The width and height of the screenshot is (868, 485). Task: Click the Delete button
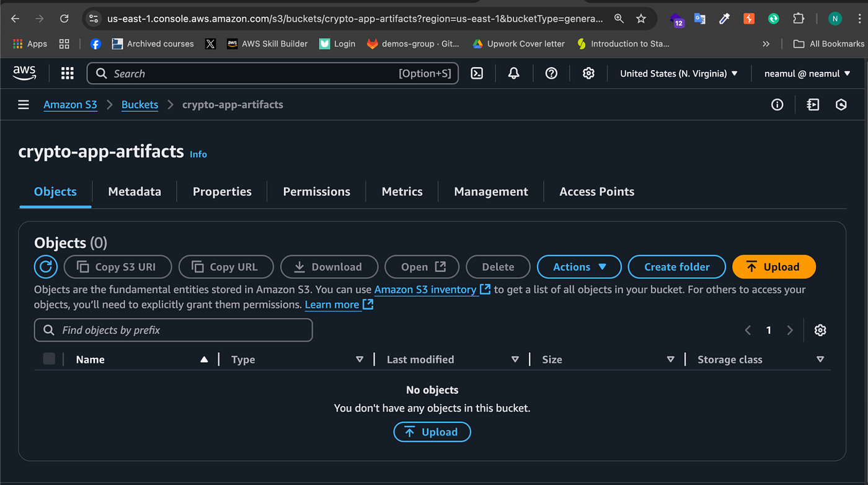pos(498,267)
